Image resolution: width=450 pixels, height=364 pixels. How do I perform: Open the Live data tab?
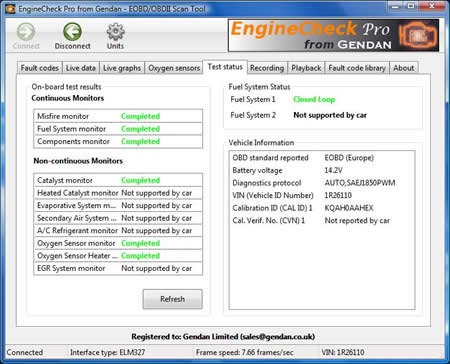point(81,68)
